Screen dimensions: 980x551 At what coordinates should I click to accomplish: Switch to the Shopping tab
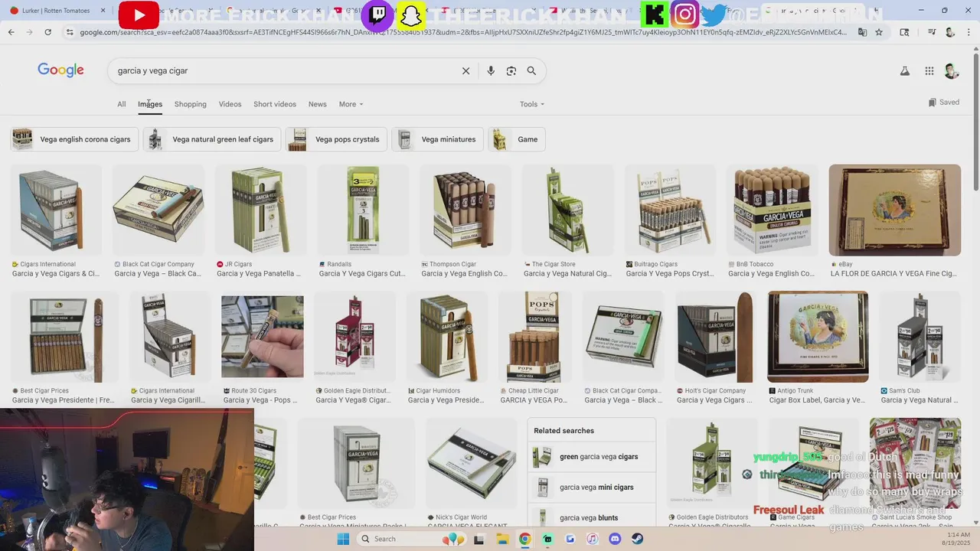pos(190,104)
